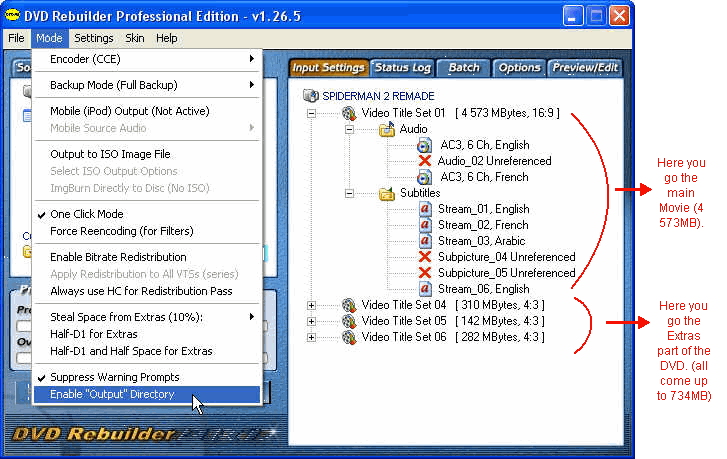Enable "Output" Directory menu option
The height and width of the screenshot is (459, 727).
147,394
